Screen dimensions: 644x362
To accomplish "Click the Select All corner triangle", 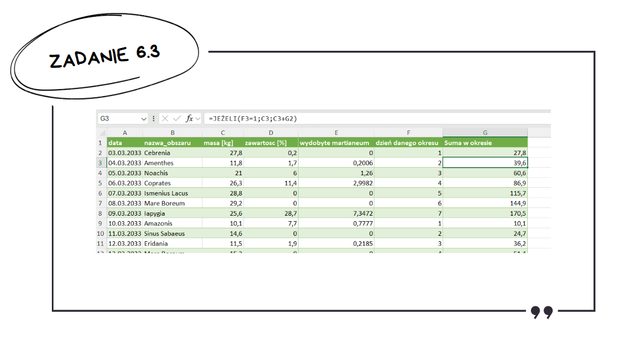I will (102, 133).
